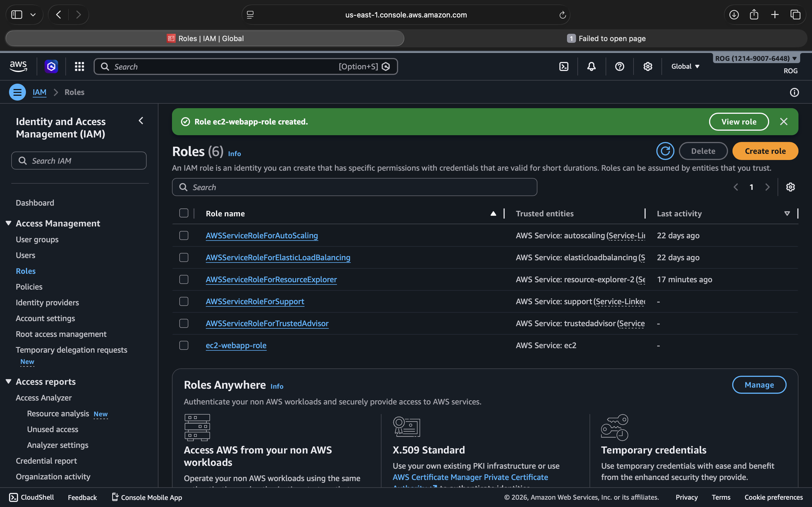Open table preferences gear icon
Screen dimensions: 812x507
[x=790, y=187]
